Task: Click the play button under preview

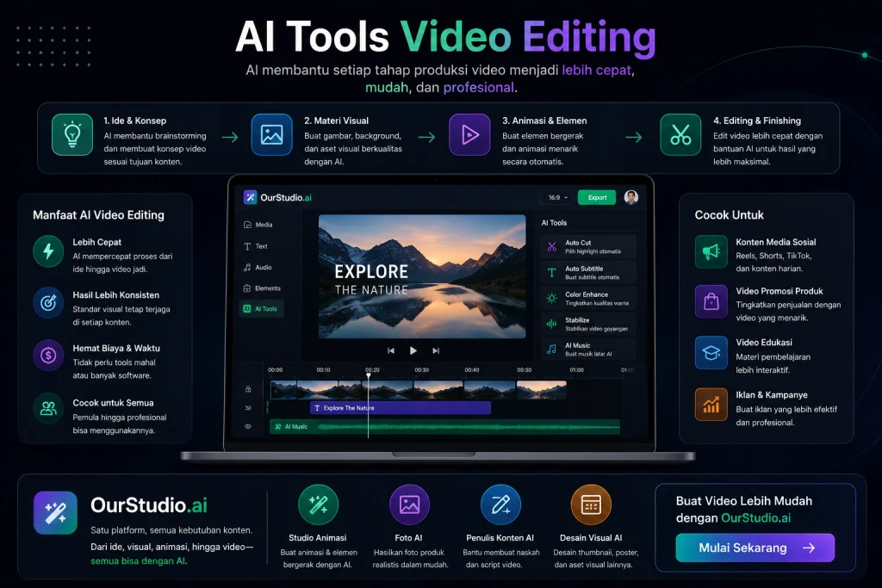Action: (x=413, y=350)
